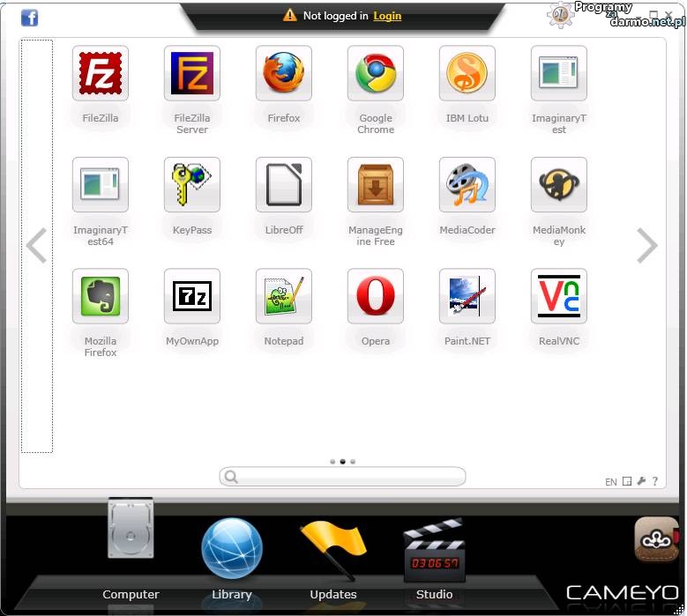Open the Opera browser icon
The height and width of the screenshot is (616, 687).
click(x=375, y=296)
